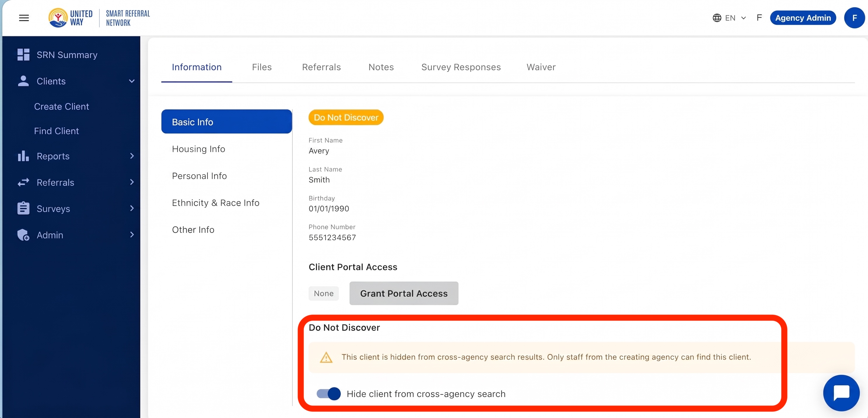Viewport: 868px width, 418px height.
Task: Open the Survey Responses tab
Action: pos(461,67)
